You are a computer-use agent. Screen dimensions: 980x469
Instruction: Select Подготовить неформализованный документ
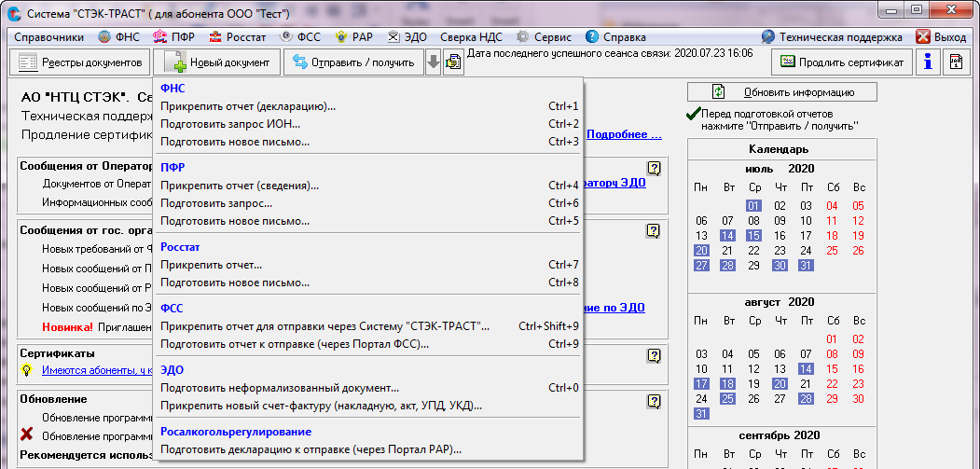(368, 388)
